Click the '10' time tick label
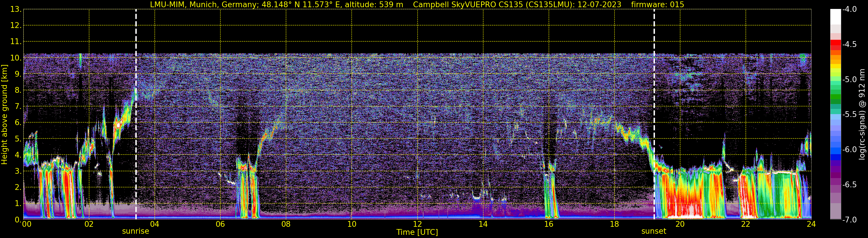 click(352, 224)
